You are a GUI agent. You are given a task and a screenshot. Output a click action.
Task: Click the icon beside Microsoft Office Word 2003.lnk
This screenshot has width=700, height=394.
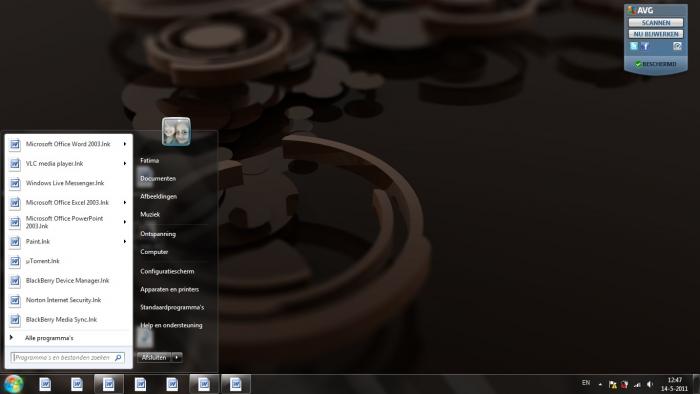[15, 145]
